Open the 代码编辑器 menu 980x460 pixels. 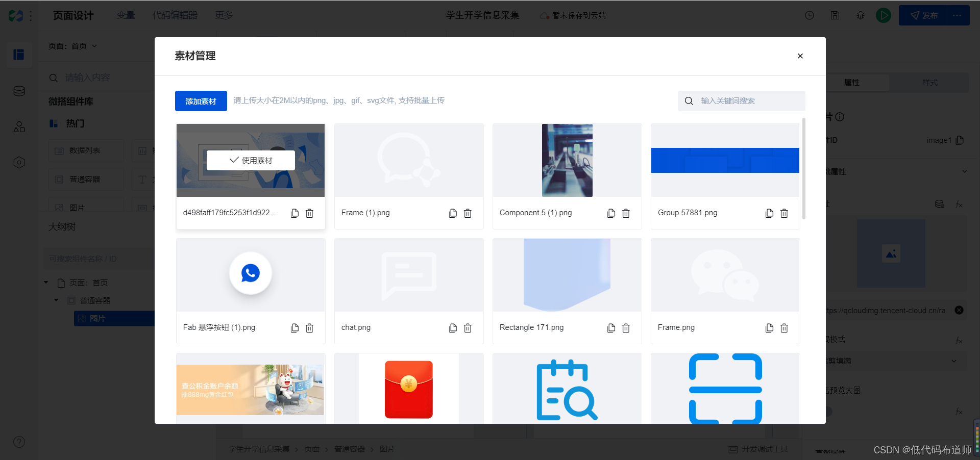[x=175, y=15]
